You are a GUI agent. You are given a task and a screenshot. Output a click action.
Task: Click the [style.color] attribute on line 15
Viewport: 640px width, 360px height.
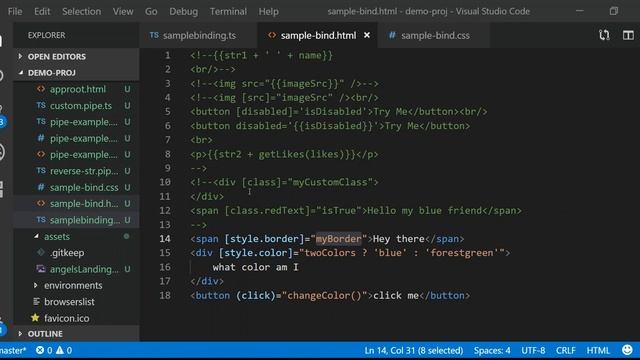(x=256, y=253)
